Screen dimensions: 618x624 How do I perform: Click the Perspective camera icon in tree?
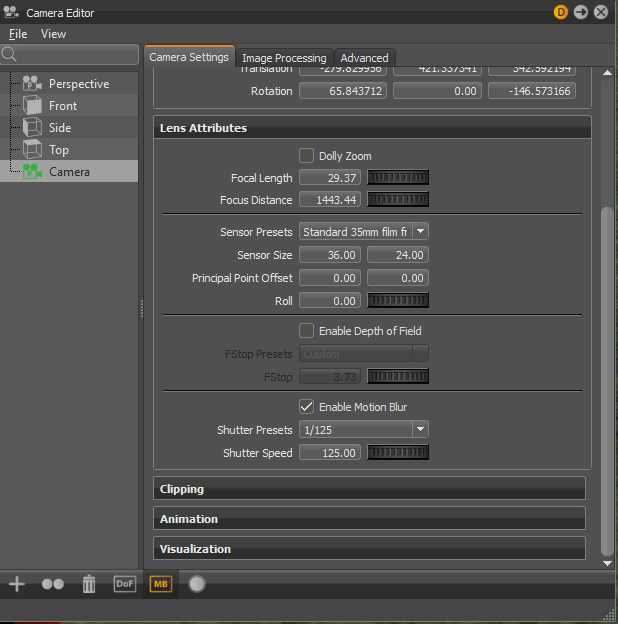point(32,84)
